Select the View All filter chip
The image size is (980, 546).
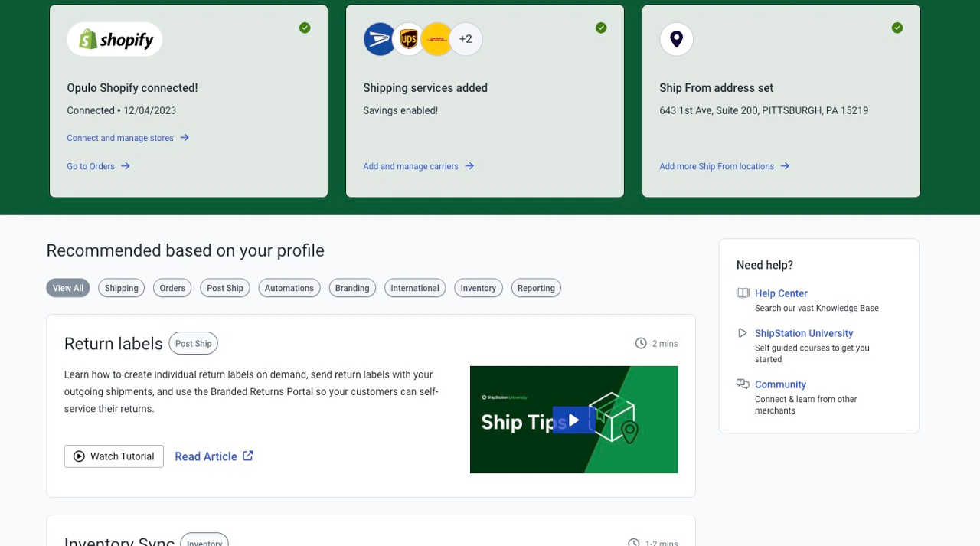[x=68, y=288]
